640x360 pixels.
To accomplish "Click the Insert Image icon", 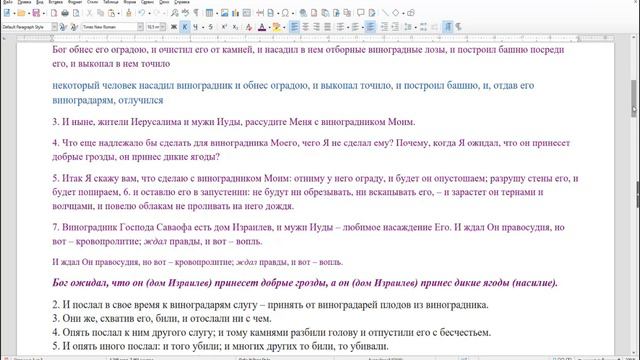I will click(x=224, y=13).
